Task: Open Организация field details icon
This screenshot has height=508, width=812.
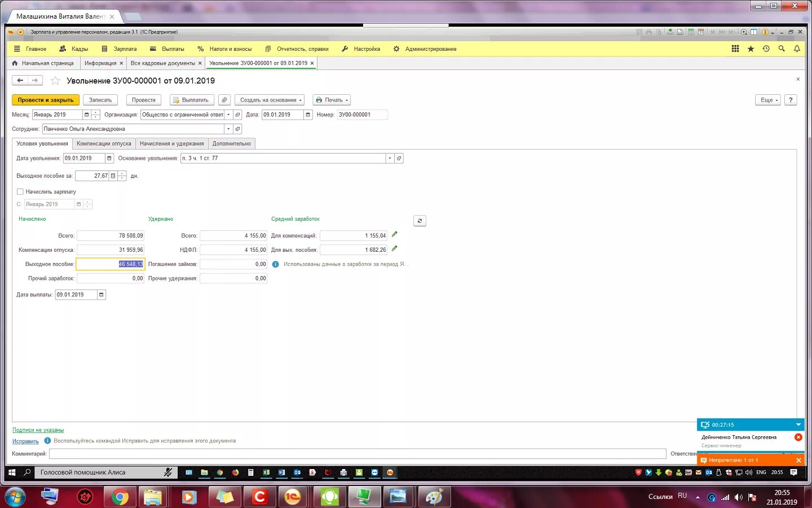Action: click(237, 115)
